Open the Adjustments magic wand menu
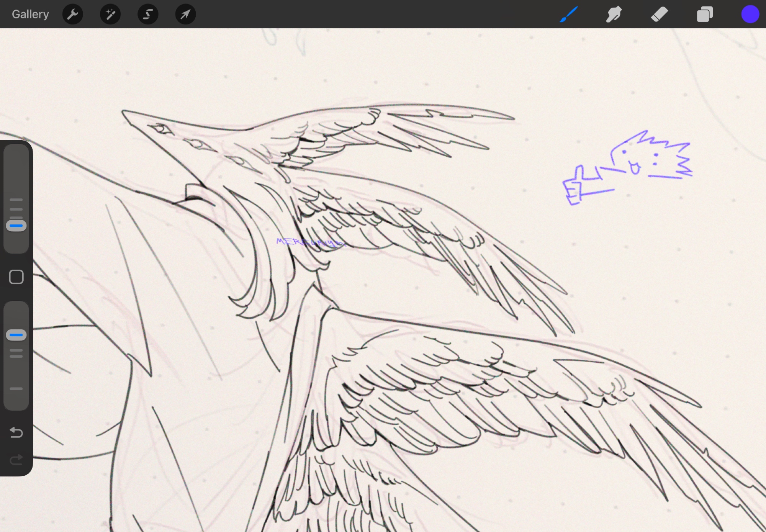 (x=110, y=14)
